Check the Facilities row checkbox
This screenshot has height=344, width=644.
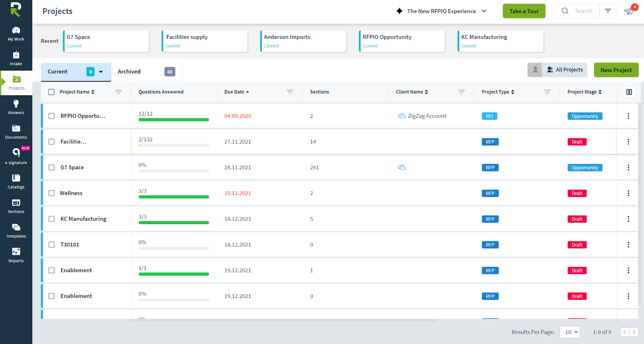click(52, 142)
